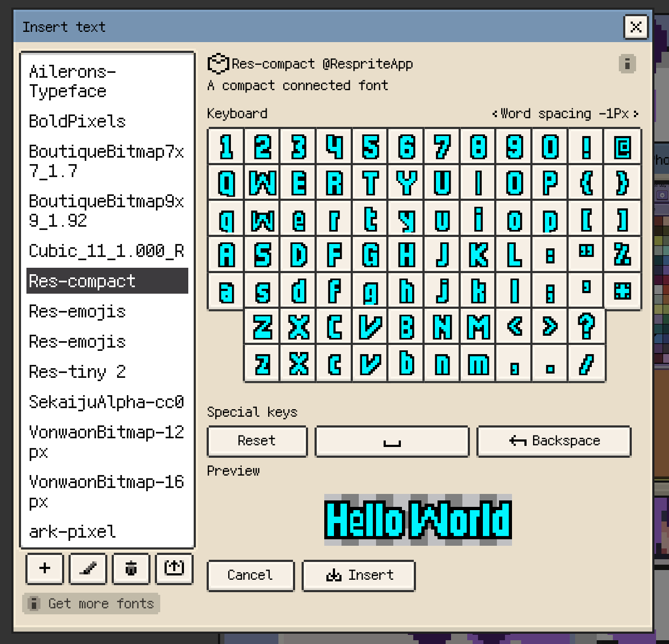Click the Cancel button

250,575
